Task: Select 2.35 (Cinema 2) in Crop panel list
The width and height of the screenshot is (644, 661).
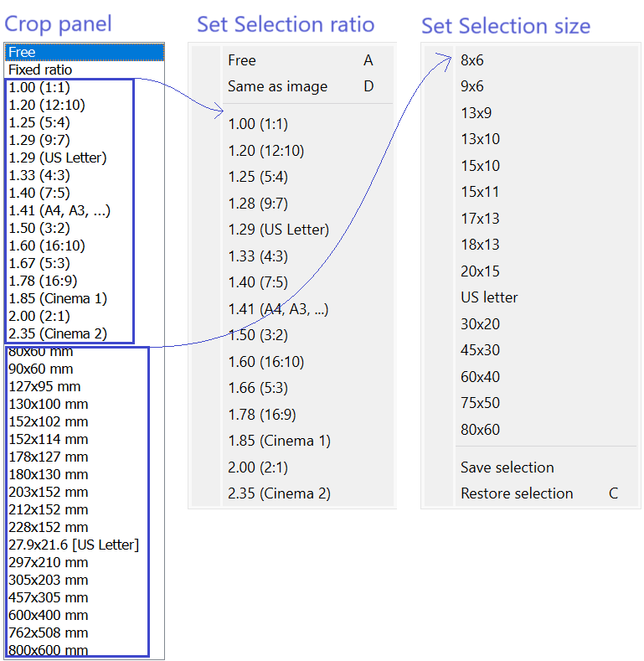Action: 58,333
